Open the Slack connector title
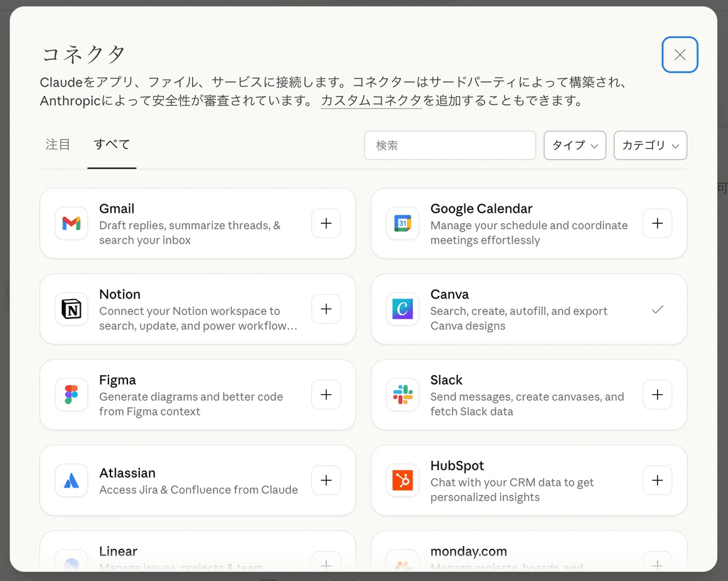The height and width of the screenshot is (581, 728). click(447, 380)
